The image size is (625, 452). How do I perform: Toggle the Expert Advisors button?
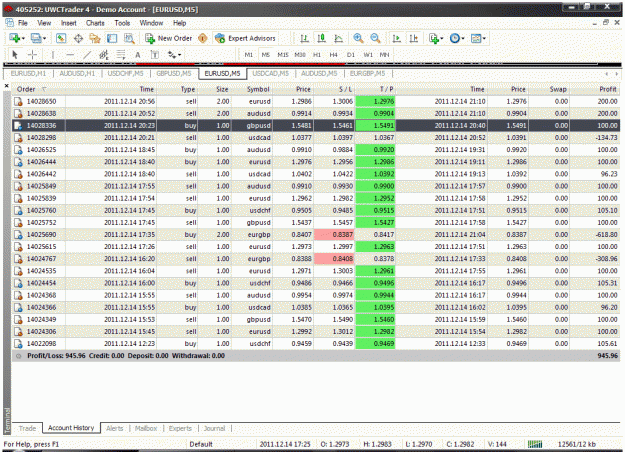point(245,38)
